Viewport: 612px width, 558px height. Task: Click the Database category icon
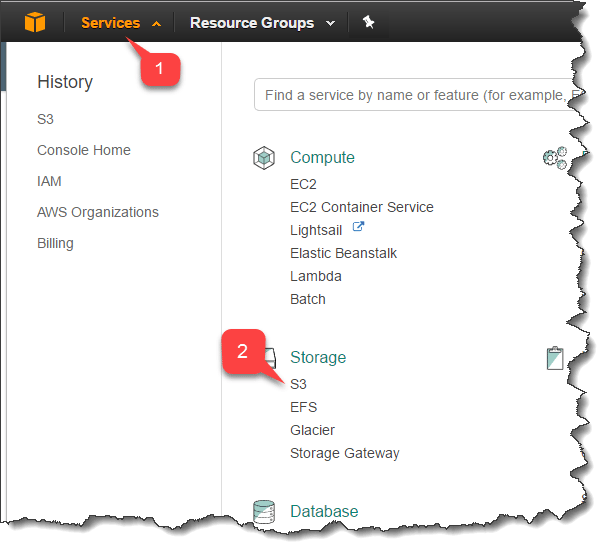(264, 512)
